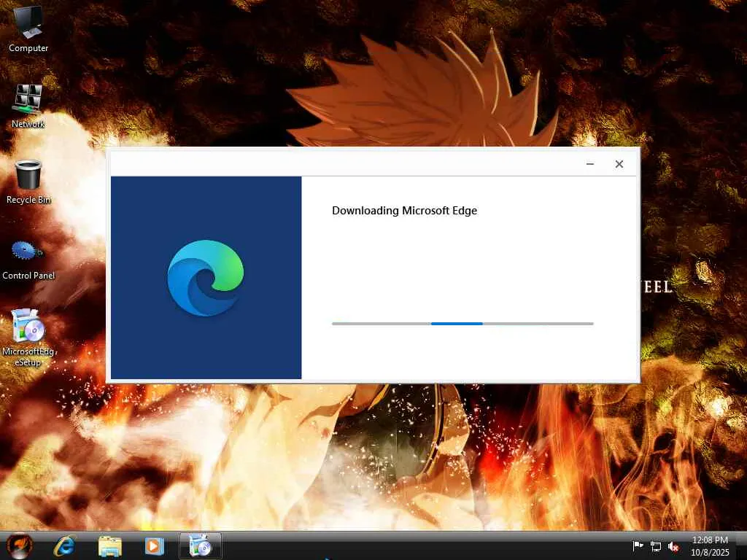Minimize the Edge installer window
The height and width of the screenshot is (560, 747).
(589, 164)
